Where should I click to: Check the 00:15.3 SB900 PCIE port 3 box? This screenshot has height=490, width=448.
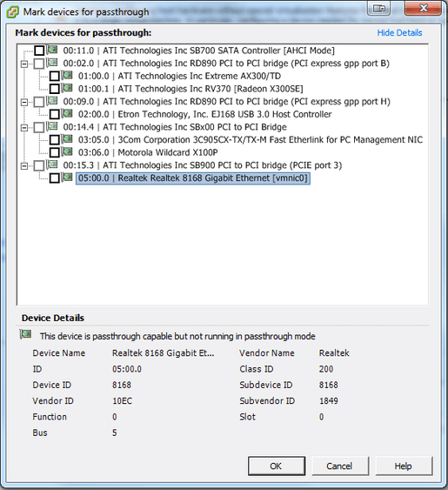[x=39, y=165]
